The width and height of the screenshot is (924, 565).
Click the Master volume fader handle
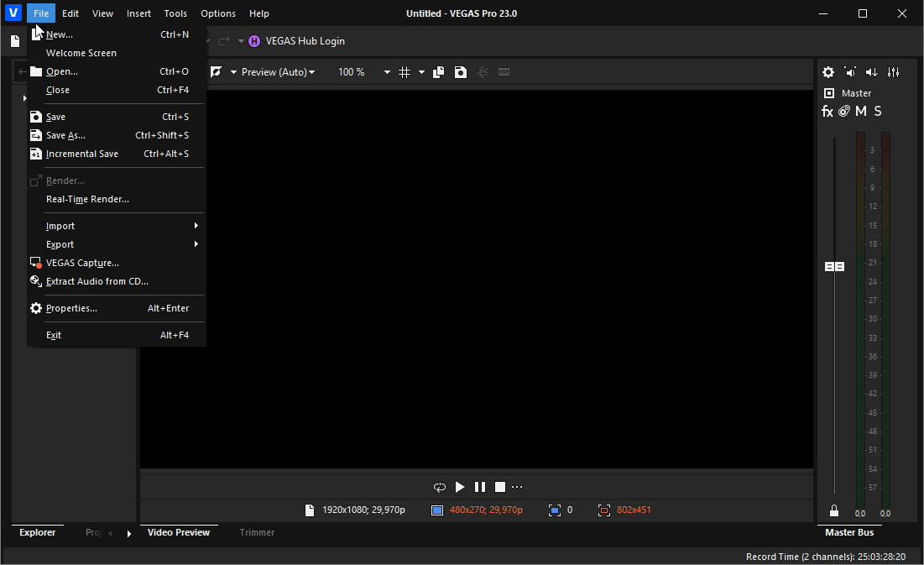[x=834, y=266]
